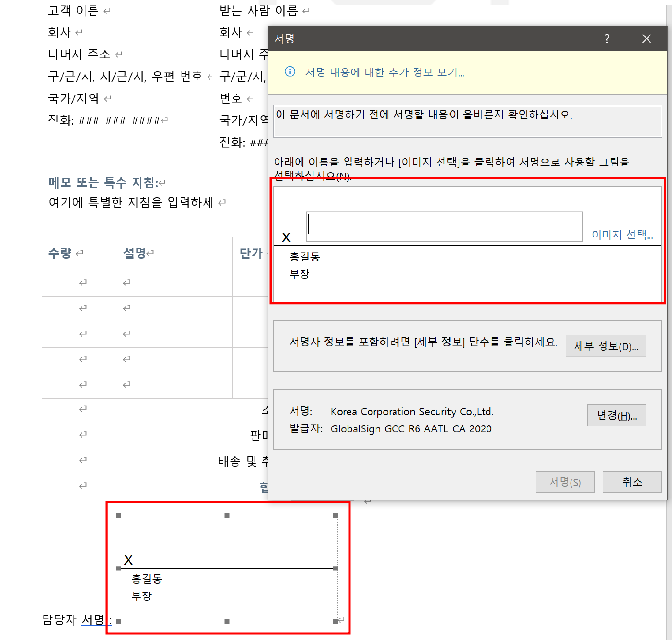Click the issuer text "GlobalSign GCC R6 AATL CA 2020"
The height and width of the screenshot is (640, 672).
tap(412, 429)
